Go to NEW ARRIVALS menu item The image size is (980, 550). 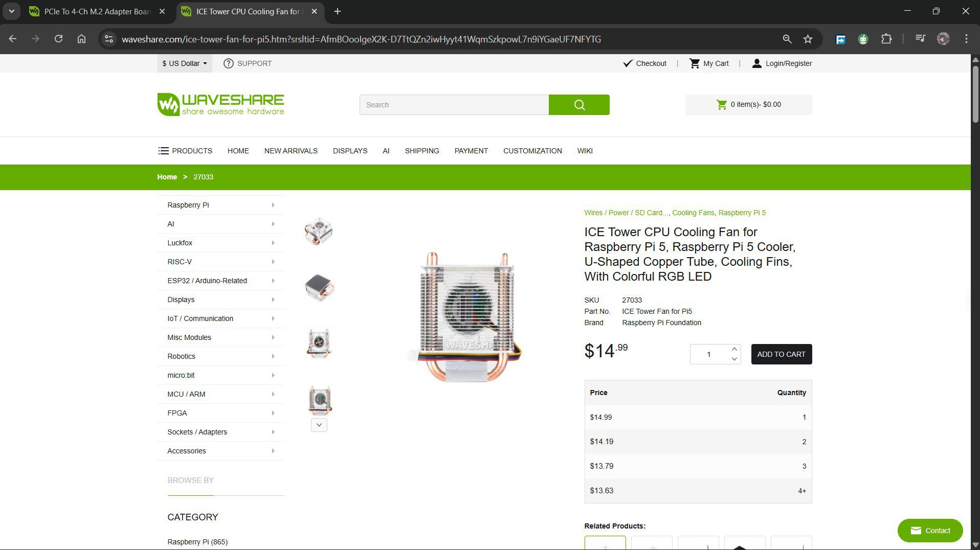291,151
